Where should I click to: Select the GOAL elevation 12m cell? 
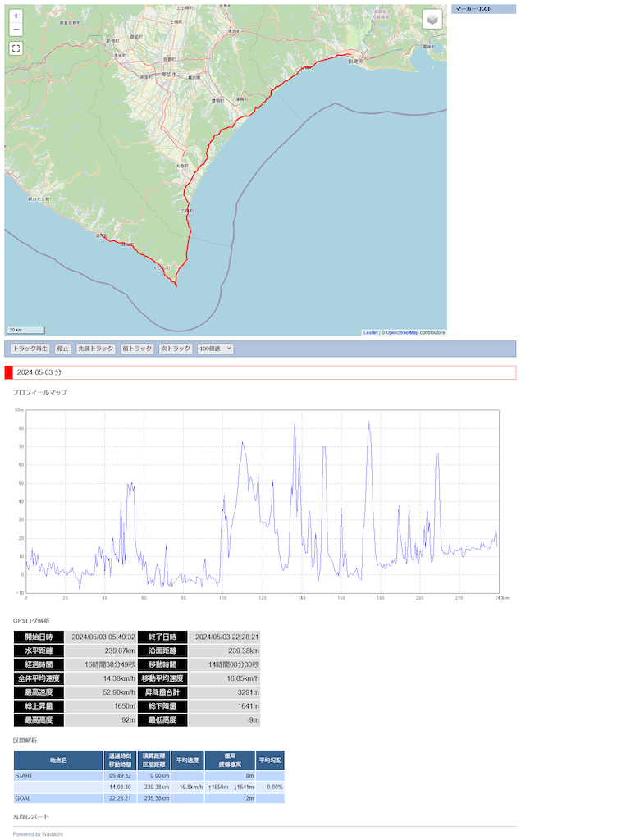click(x=230, y=799)
